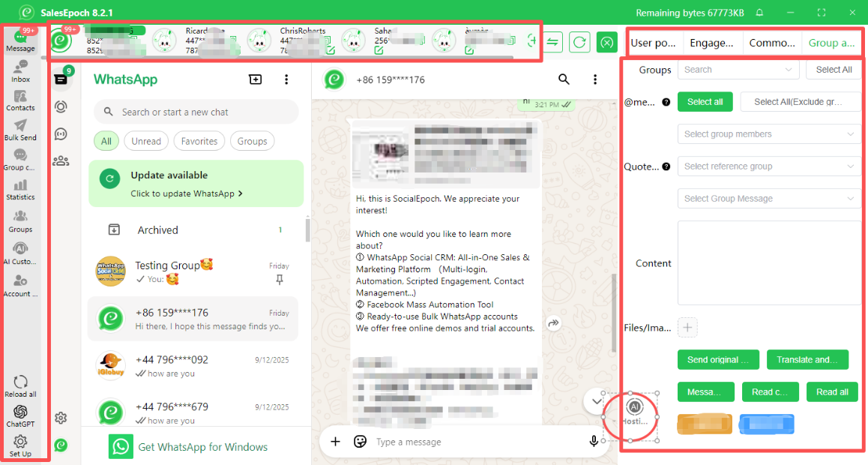Click the AI Hosting floating button

[x=634, y=412]
